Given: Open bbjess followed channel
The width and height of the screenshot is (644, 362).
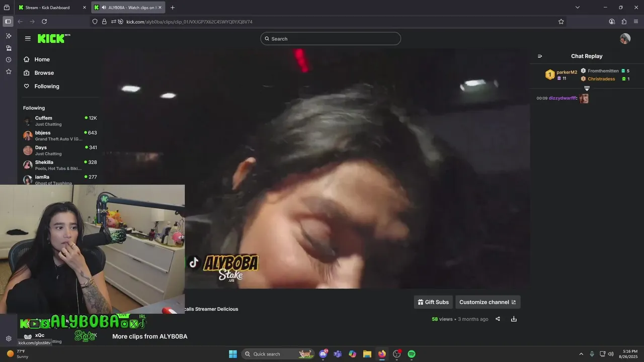Looking at the screenshot, I should click(60, 136).
